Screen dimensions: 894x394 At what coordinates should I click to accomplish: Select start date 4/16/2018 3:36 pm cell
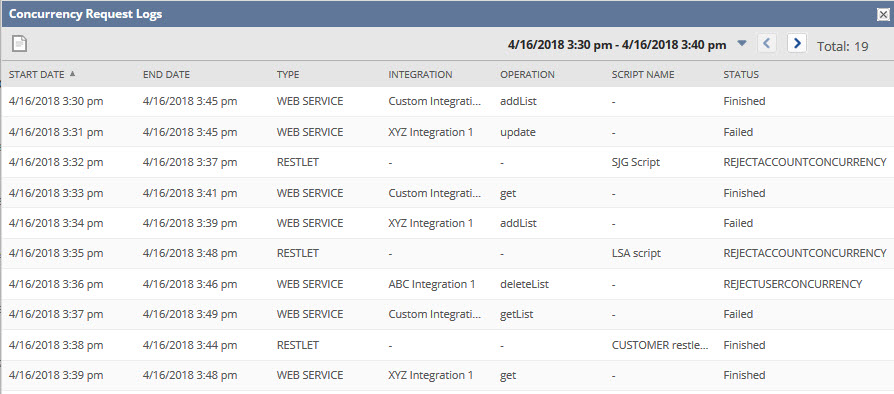(x=56, y=284)
